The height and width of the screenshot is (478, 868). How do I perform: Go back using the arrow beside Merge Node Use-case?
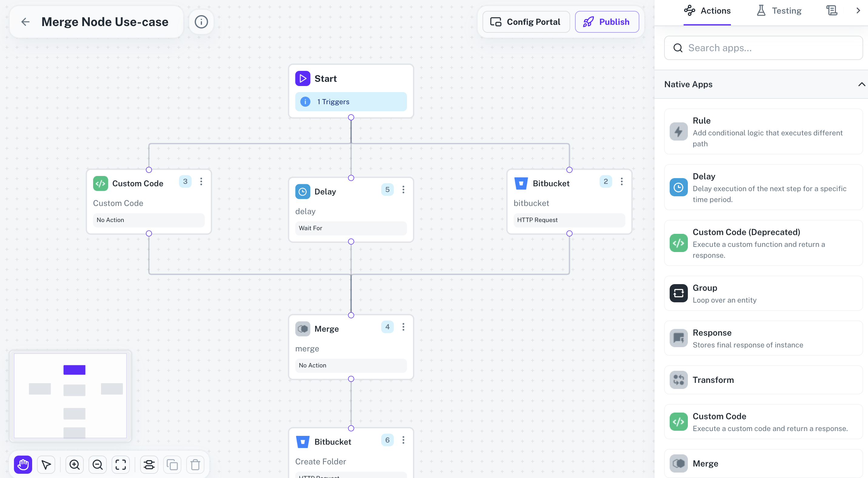tap(25, 22)
